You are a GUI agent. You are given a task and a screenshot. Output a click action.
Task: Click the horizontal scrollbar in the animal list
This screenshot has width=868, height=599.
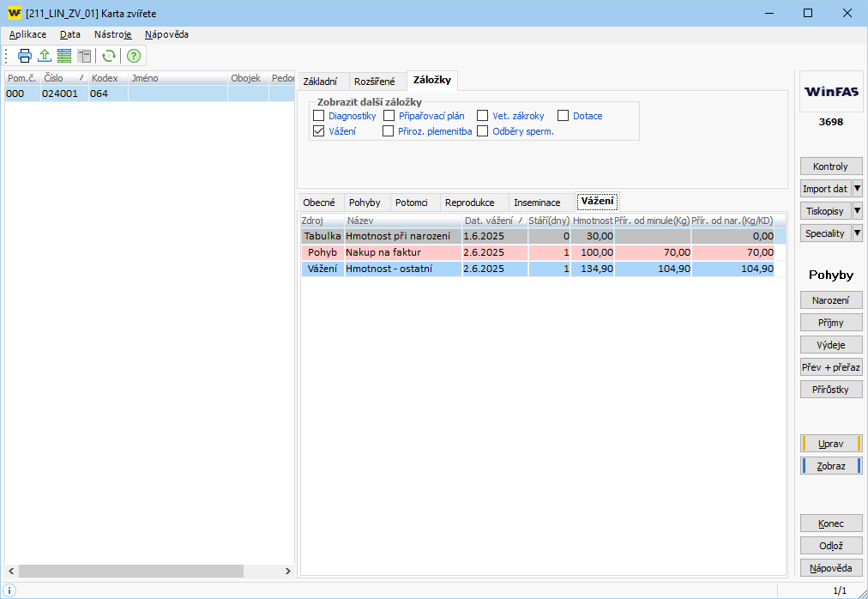pos(131,571)
